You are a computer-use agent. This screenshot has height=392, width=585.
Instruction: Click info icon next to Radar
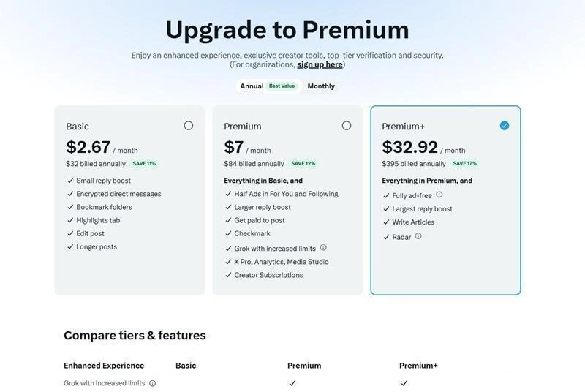point(418,236)
